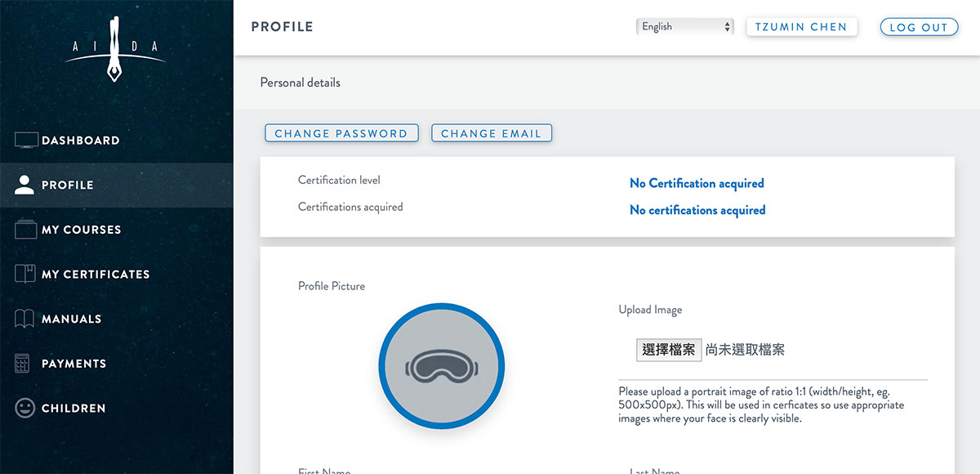
Task: Click the My Courses folder icon
Action: (x=26, y=230)
